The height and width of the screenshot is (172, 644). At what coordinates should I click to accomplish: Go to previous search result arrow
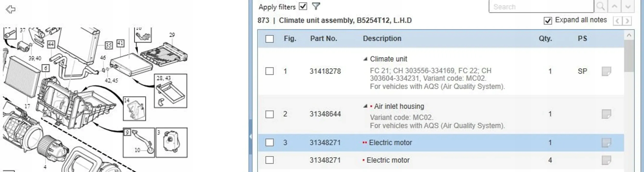click(614, 6)
